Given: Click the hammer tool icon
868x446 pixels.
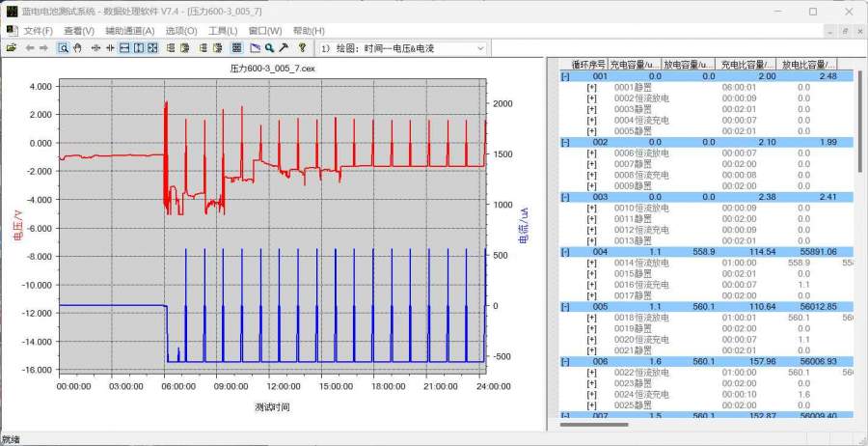Looking at the screenshot, I should tap(284, 47).
